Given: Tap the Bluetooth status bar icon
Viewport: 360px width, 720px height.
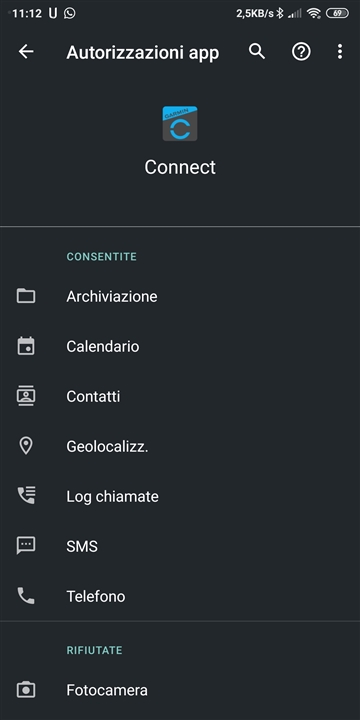Looking at the screenshot, I should (x=280, y=13).
